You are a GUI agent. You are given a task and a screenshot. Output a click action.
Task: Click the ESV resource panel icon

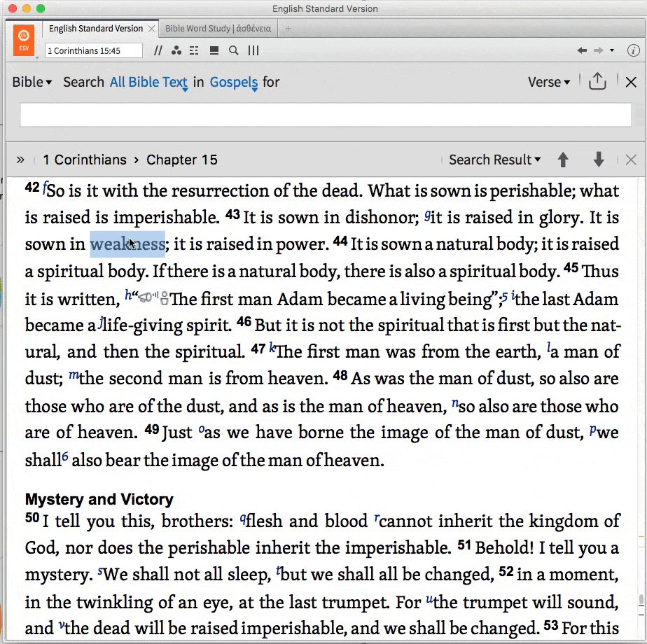(24, 40)
